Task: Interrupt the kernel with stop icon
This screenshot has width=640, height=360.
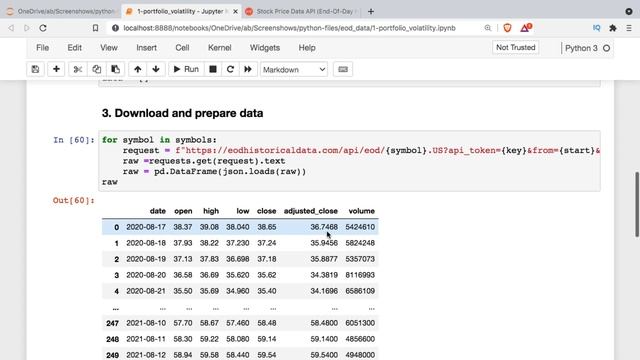Action: pos(213,69)
